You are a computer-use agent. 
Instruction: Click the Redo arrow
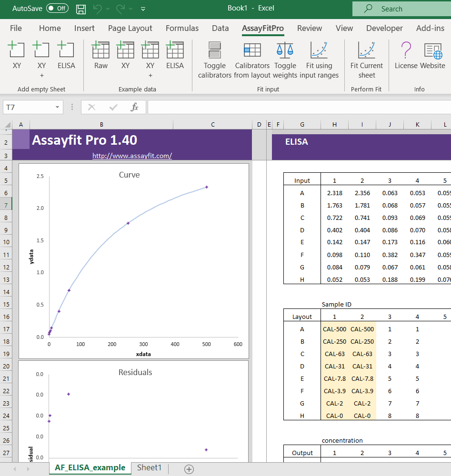click(120, 9)
